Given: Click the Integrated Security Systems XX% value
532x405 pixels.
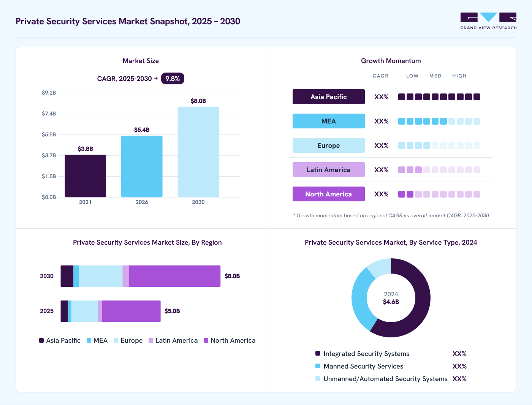Looking at the screenshot, I should tap(459, 354).
